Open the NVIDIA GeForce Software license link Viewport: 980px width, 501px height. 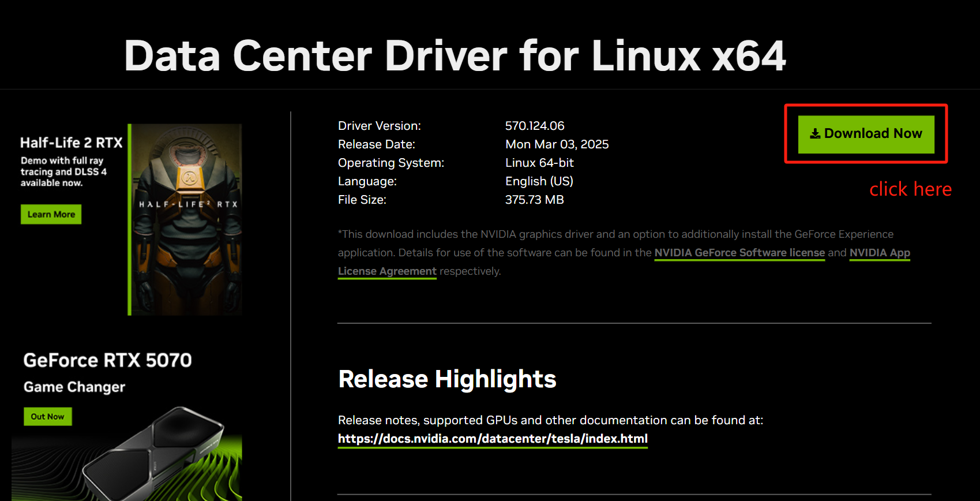pos(739,253)
